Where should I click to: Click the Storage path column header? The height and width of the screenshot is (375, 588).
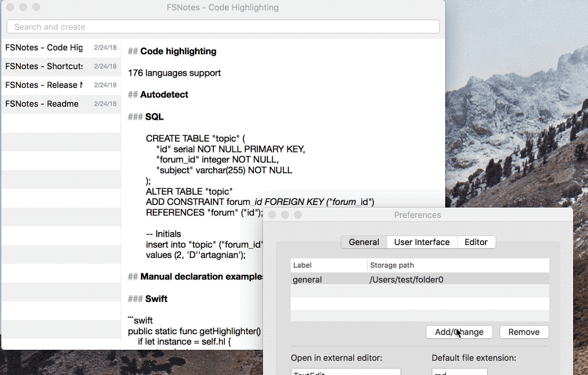(458, 265)
